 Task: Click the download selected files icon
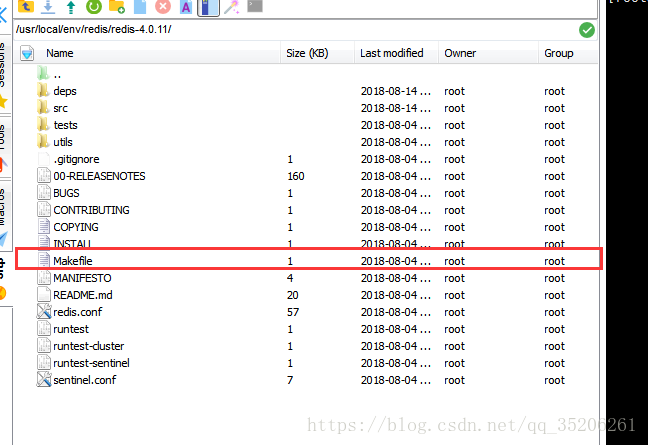pyautogui.click(x=48, y=7)
